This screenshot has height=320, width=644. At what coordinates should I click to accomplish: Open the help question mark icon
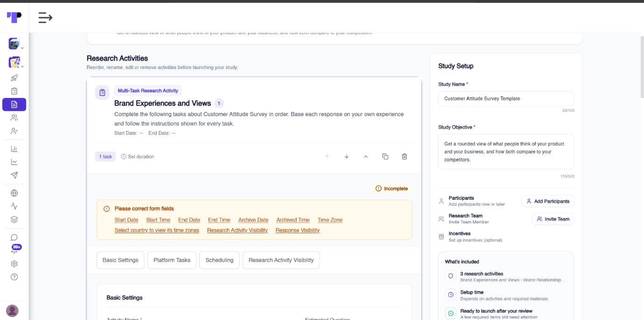pyautogui.click(x=14, y=277)
